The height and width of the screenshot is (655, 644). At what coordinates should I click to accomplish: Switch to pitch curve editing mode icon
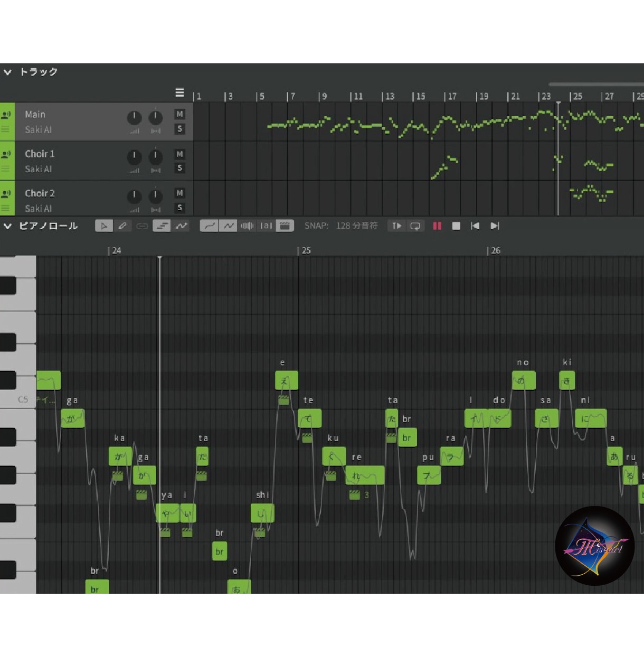click(x=181, y=226)
